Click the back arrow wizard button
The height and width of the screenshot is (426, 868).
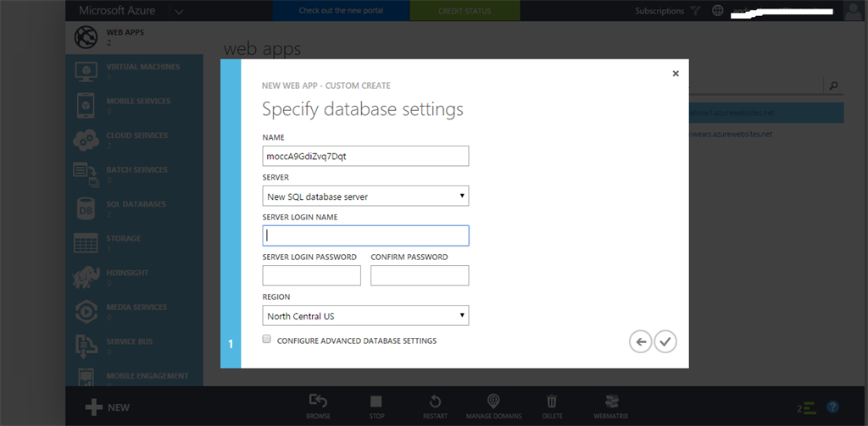pos(641,342)
